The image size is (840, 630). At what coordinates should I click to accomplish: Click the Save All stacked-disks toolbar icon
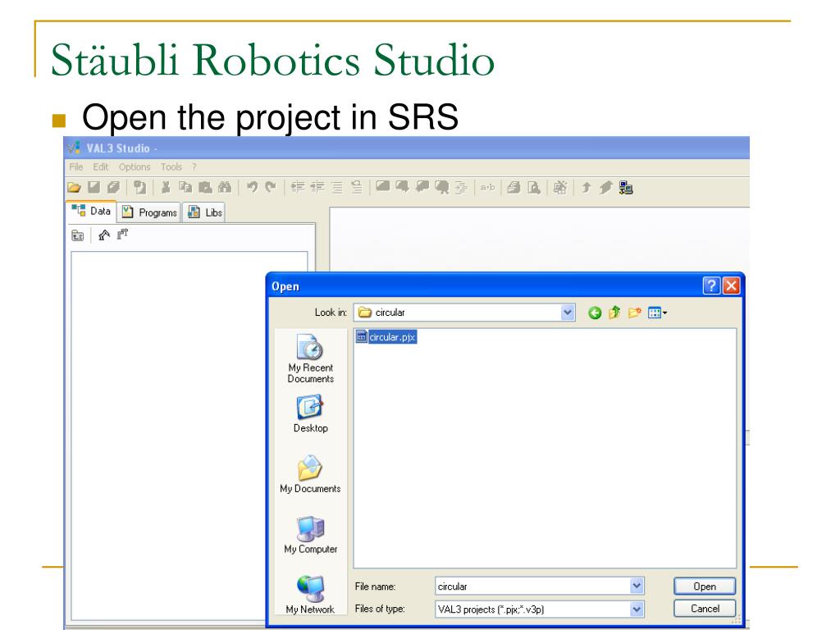click(x=113, y=187)
